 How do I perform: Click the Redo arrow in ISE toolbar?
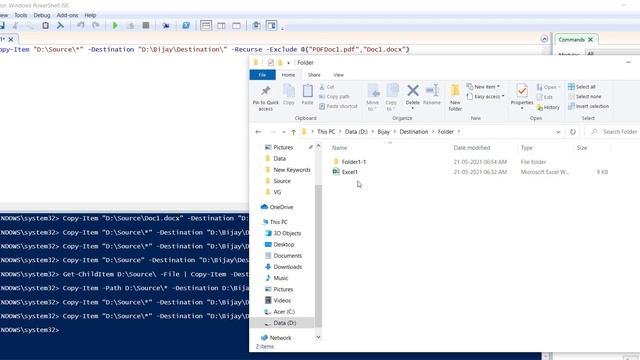point(96,25)
